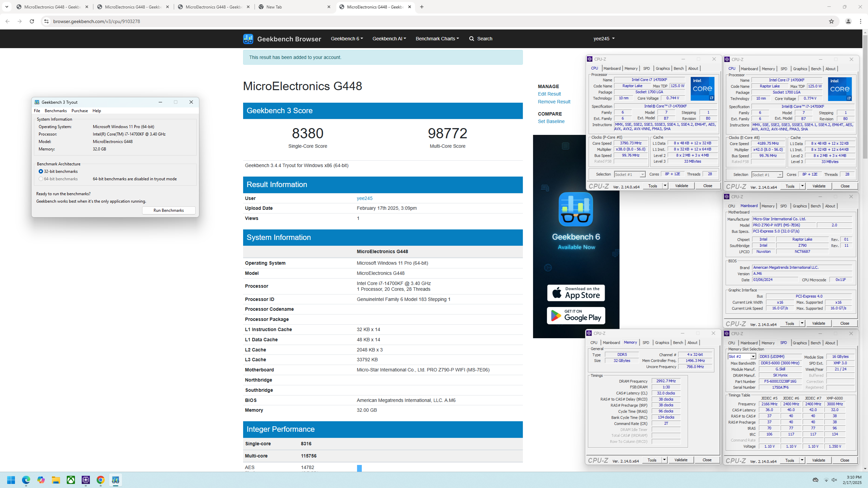
Task: Switch to the first MicroElectronics G448 browser tab
Action: point(53,7)
